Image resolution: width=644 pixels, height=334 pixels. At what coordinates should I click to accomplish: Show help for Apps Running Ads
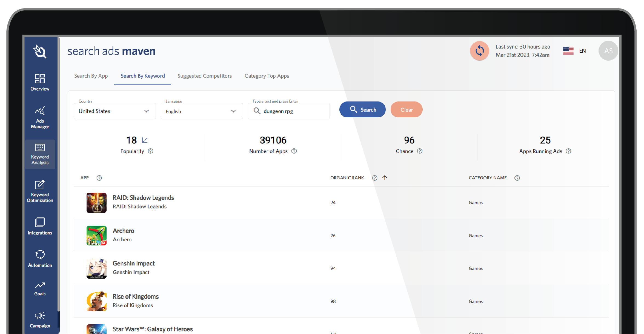[569, 151]
